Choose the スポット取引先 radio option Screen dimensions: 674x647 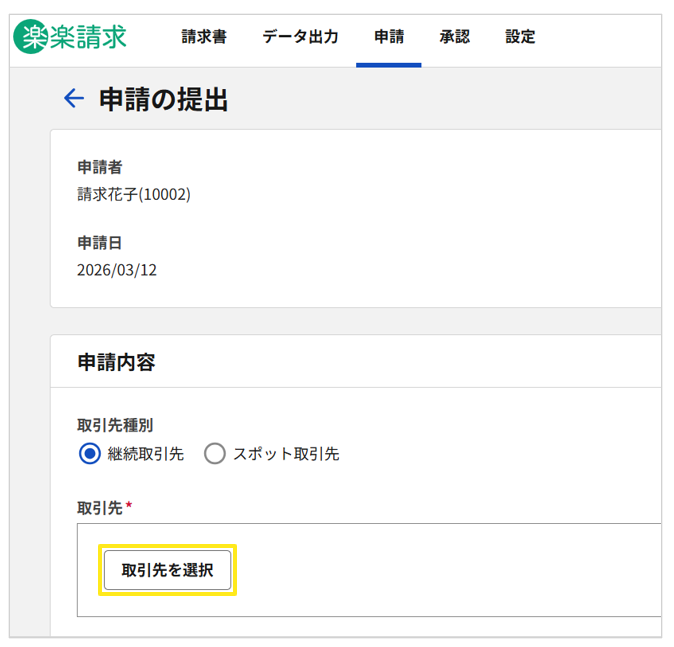(x=214, y=454)
